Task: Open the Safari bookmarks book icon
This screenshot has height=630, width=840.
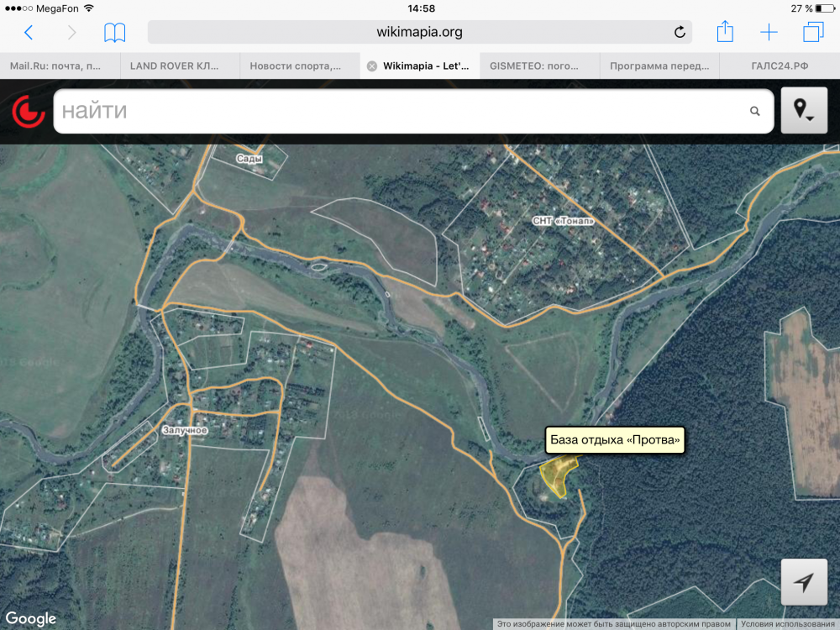Action: point(114,33)
